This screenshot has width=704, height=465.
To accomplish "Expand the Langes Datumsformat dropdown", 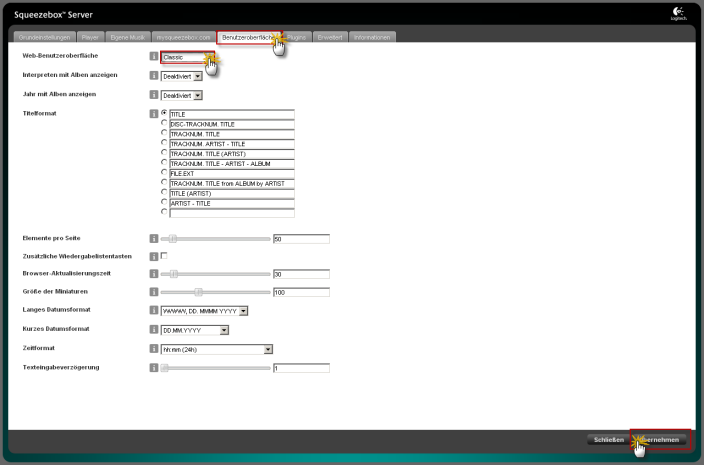I will pos(204,311).
